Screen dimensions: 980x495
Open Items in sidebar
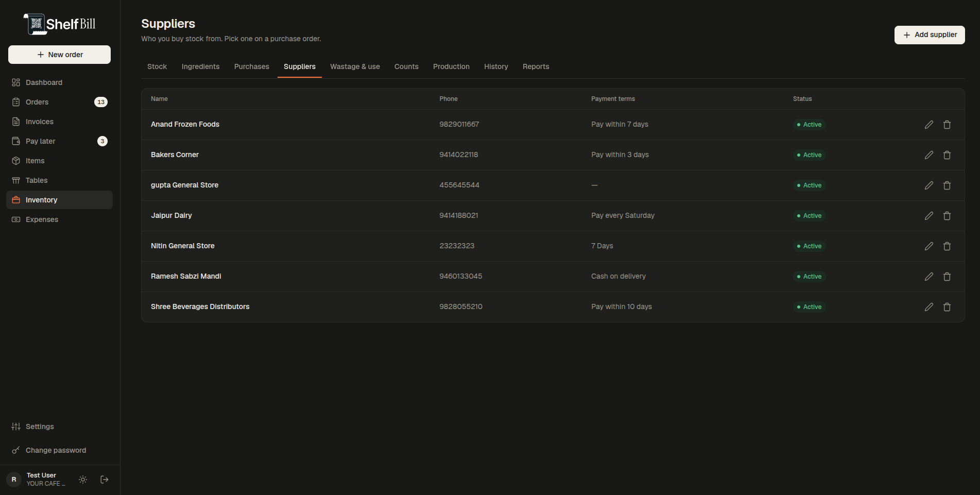point(59,161)
